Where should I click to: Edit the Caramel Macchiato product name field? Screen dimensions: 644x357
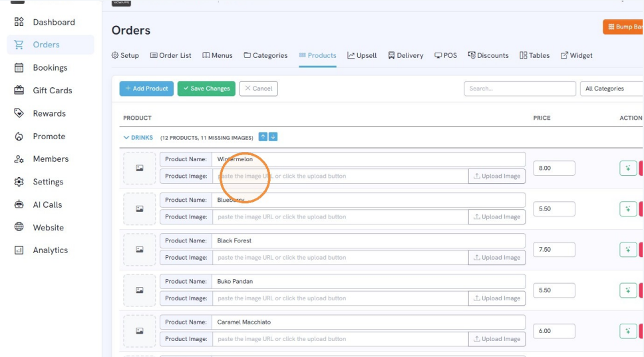pos(369,322)
